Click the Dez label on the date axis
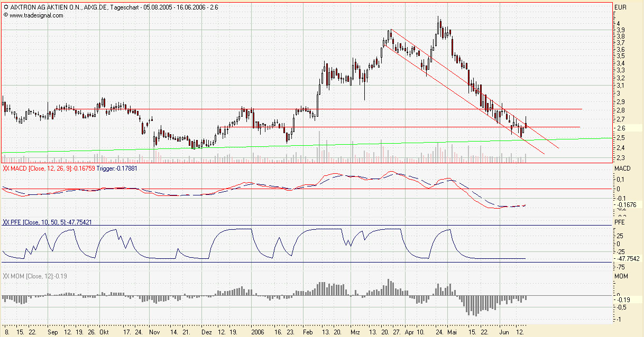644x337 pixels. tap(208, 333)
